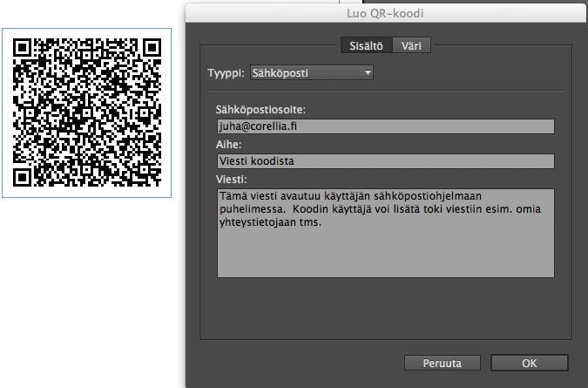588x388 pixels.
Task: Open the Tyyppi dropdown showing Sähköposti
Action: point(312,72)
